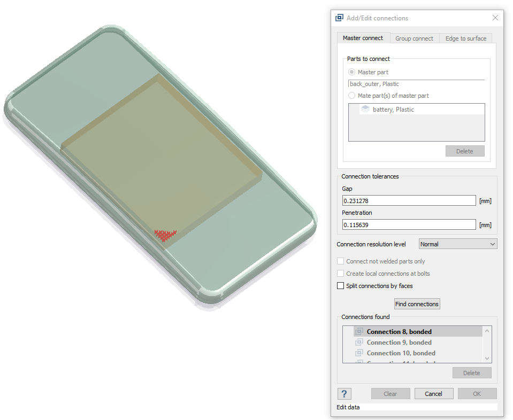
Task: Click the Add/Edit connections title icon
Action: pyautogui.click(x=339, y=18)
